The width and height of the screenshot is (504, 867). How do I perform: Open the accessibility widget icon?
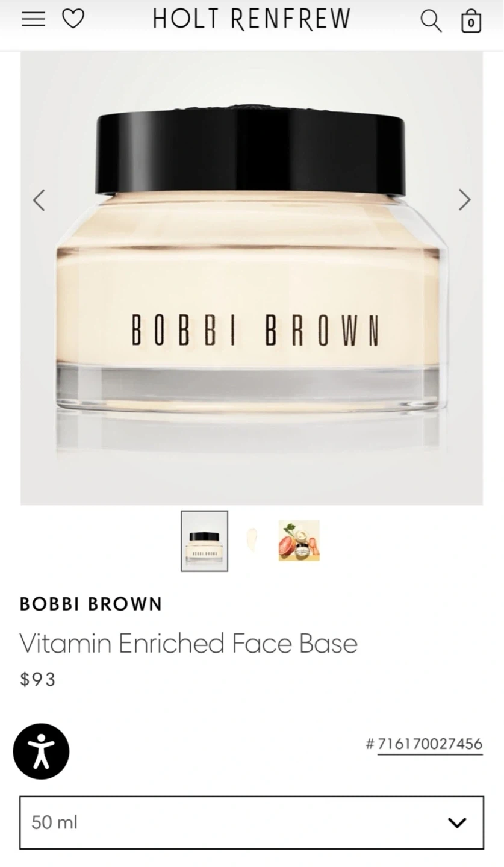click(41, 751)
